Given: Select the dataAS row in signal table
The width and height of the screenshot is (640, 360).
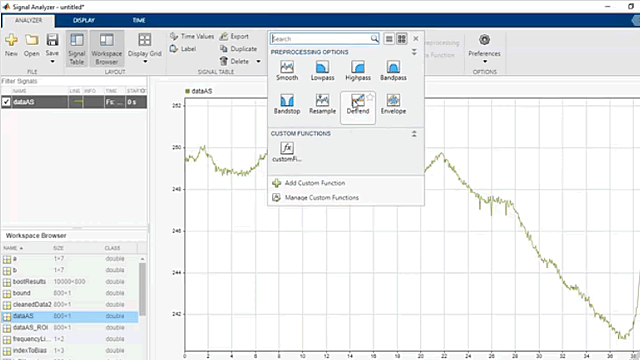Looking at the screenshot, I should click(x=74, y=102).
